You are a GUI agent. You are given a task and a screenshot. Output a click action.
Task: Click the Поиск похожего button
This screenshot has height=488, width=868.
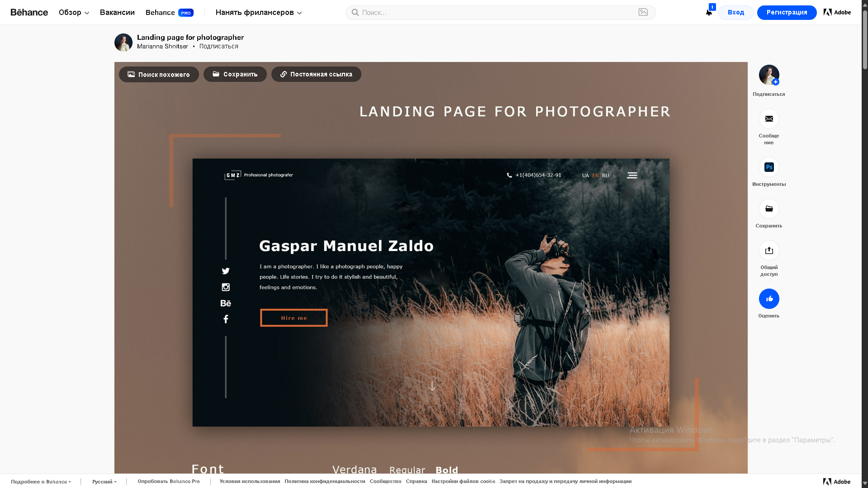pyautogui.click(x=159, y=74)
